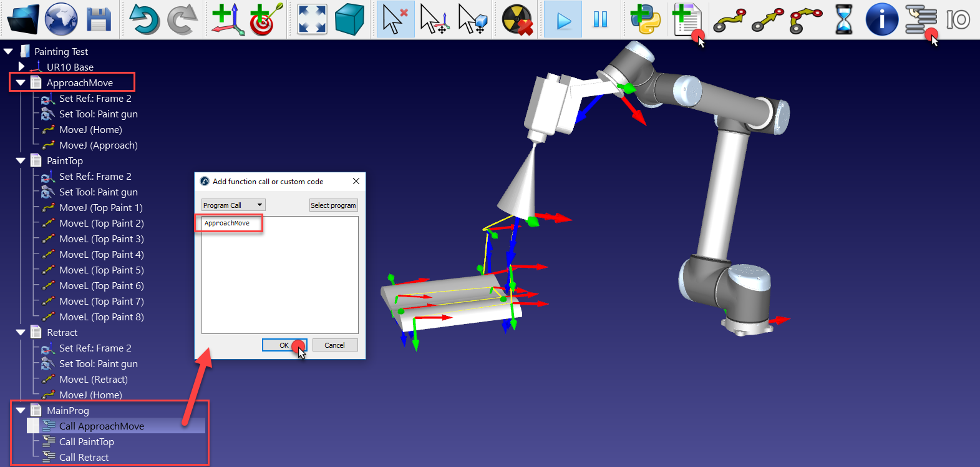The height and width of the screenshot is (467, 980).
Task: Click the Pause simulation button
Action: [600, 19]
